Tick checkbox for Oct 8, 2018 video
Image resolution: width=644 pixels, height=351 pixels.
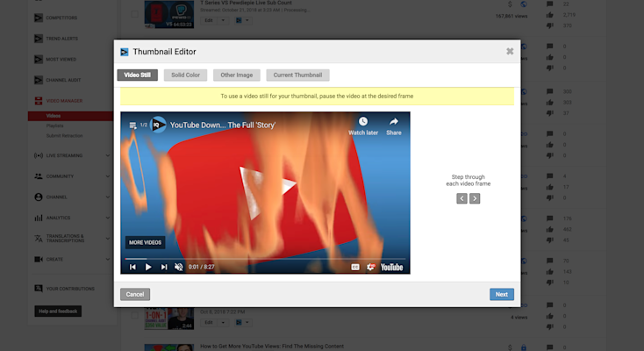(134, 315)
